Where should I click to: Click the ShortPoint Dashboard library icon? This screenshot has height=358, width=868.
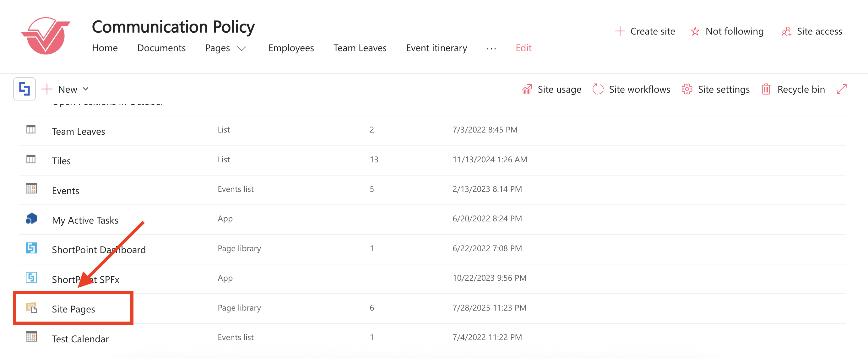tap(31, 248)
